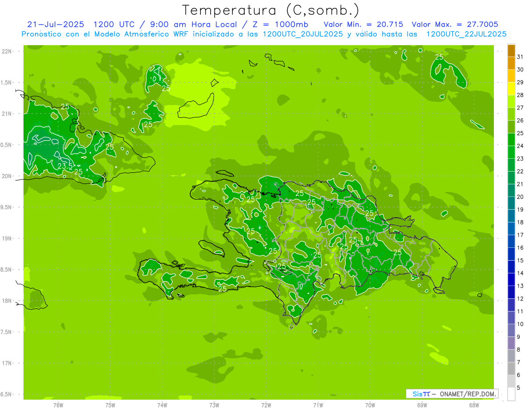Click the 'Valor Max. = 27.7005' value

(x=455, y=24)
